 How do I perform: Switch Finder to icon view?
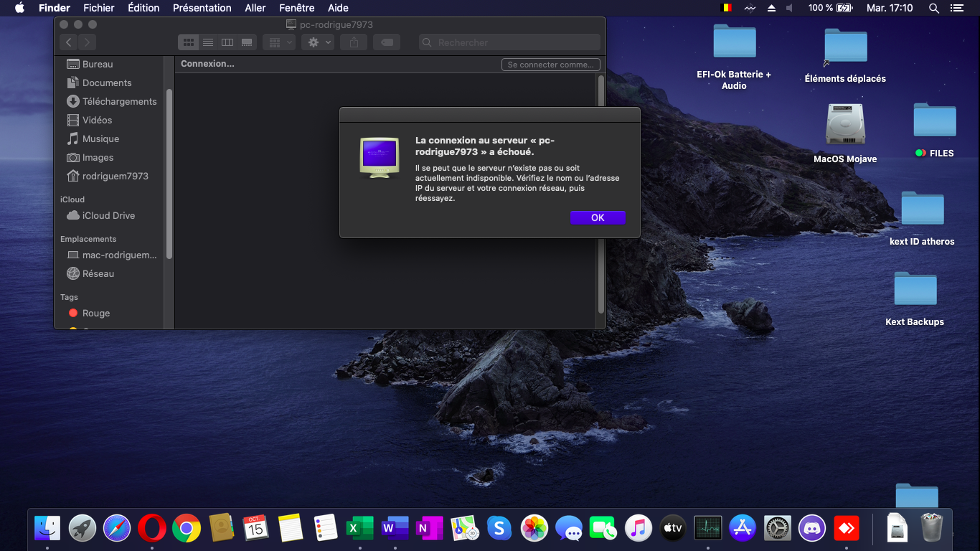(x=189, y=42)
